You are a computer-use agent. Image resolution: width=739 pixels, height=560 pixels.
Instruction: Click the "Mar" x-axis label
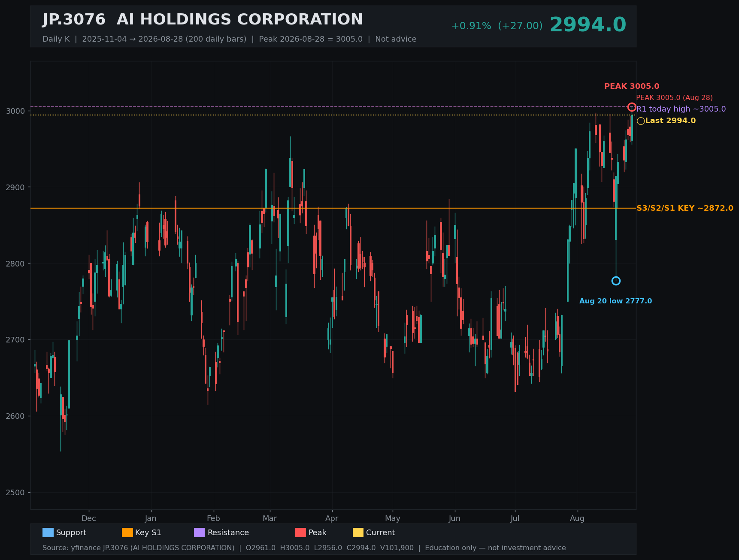click(x=270, y=518)
